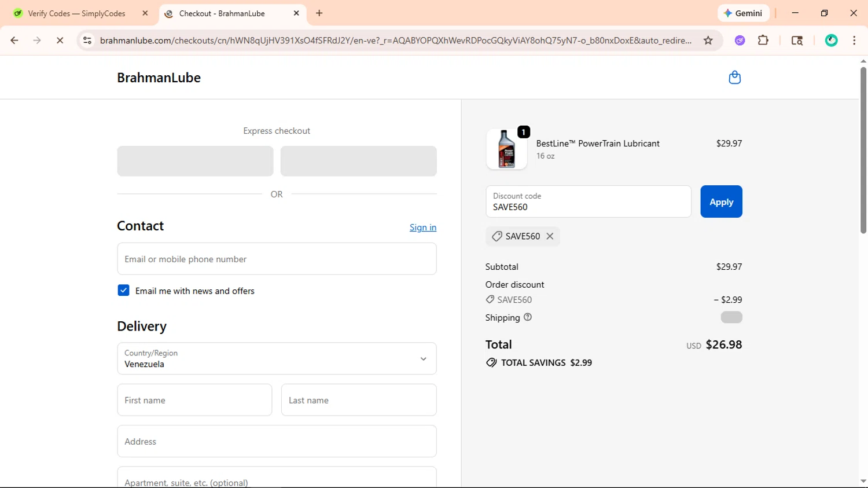This screenshot has height=488, width=868.
Task: Close the Checkout BrahmanLube tab
Action: click(296, 13)
